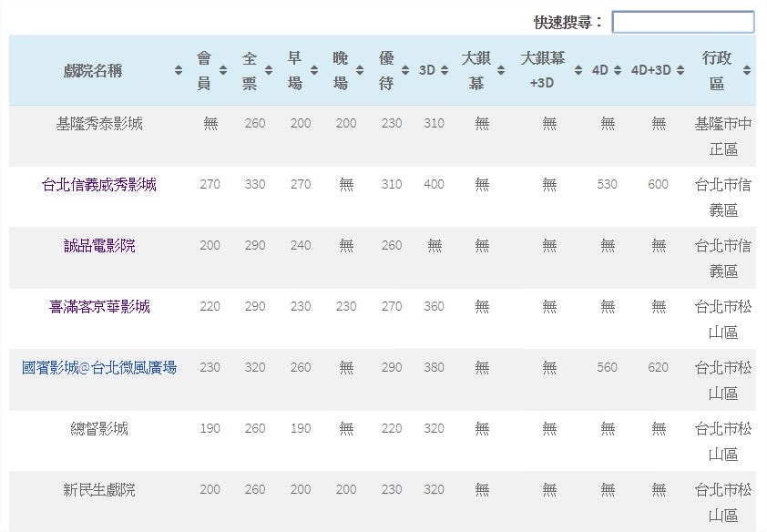The width and height of the screenshot is (767, 532).
Task: Open 喜滿客京華影城 theater link
Action: [x=99, y=307]
